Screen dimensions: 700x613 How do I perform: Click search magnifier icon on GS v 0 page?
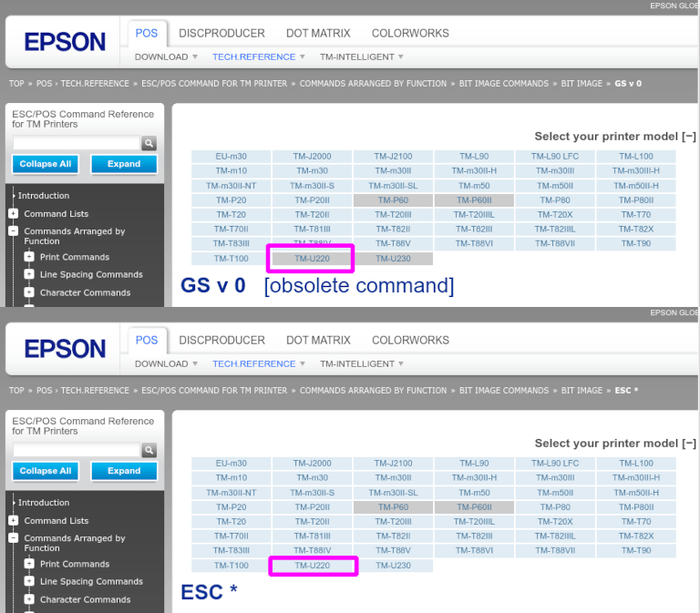pyautogui.click(x=149, y=144)
